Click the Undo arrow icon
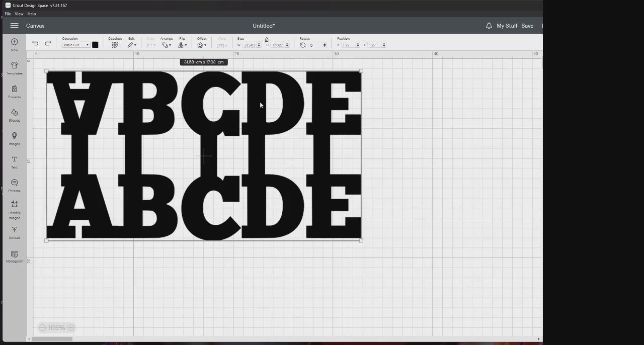 pos(35,44)
